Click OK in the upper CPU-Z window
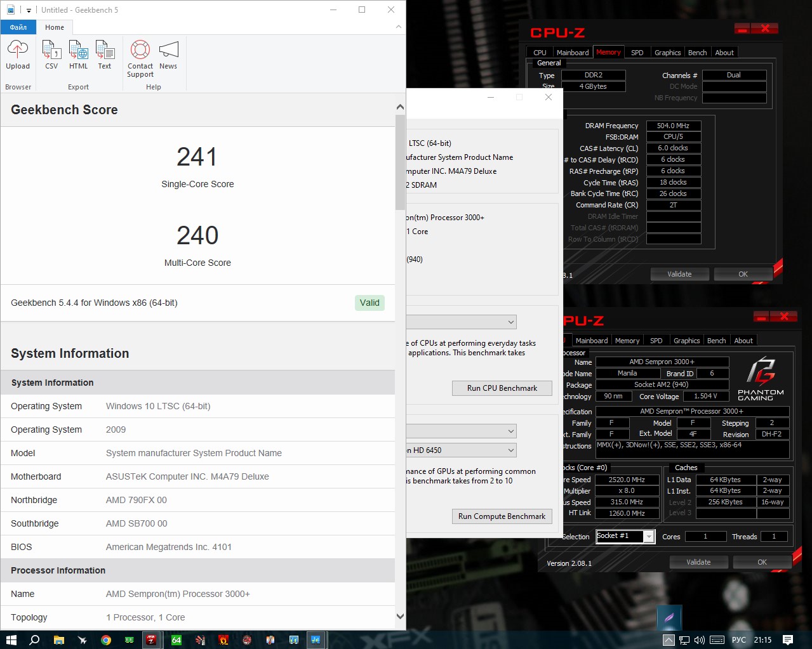The height and width of the screenshot is (649, 812). click(x=743, y=274)
